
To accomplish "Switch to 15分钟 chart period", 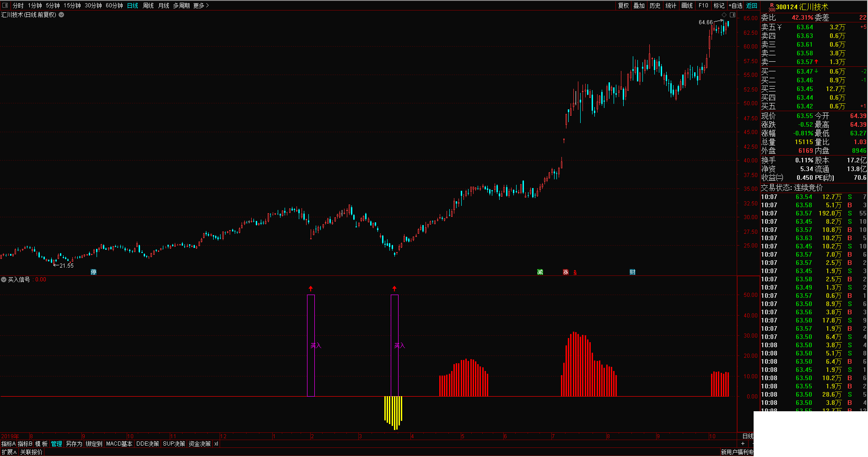I will click(72, 5).
